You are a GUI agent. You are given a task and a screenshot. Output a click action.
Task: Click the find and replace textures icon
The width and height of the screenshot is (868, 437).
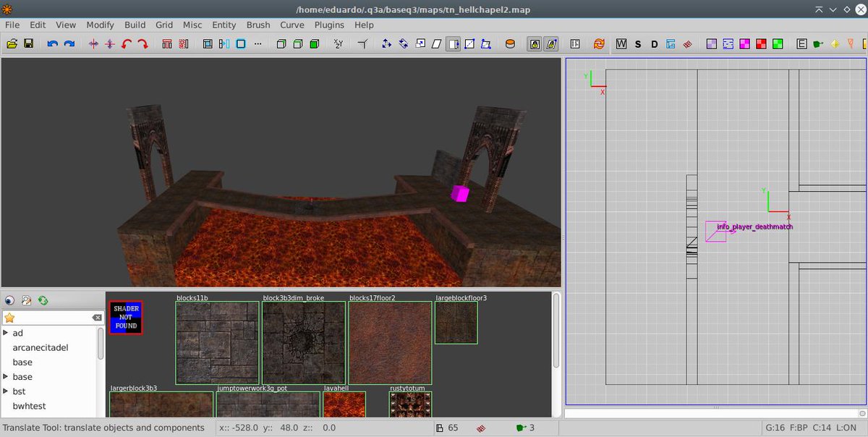point(26,300)
